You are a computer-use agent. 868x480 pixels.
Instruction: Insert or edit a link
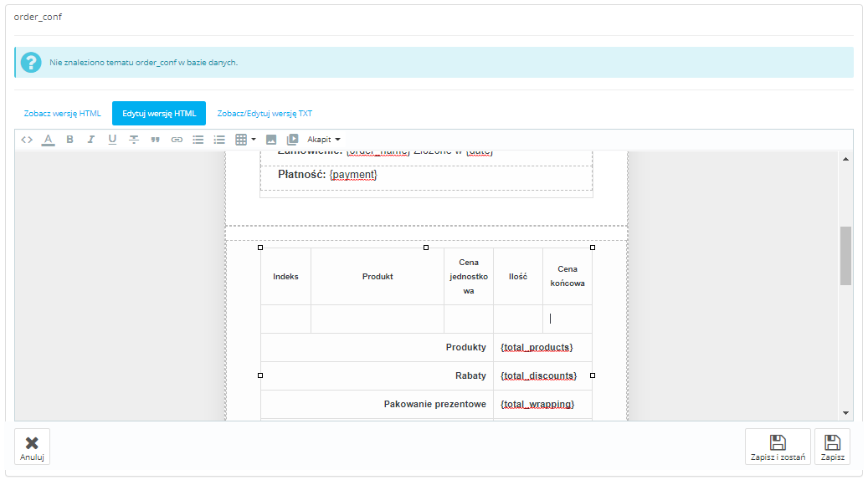(177, 140)
